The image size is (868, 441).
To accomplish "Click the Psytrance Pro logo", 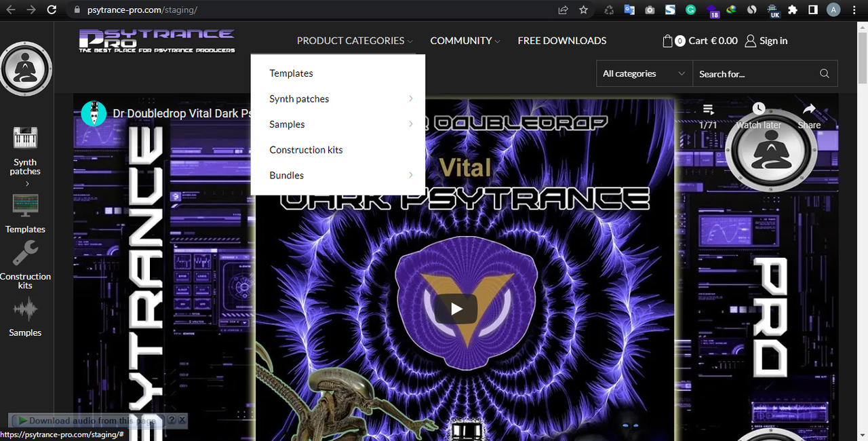I will point(157,41).
